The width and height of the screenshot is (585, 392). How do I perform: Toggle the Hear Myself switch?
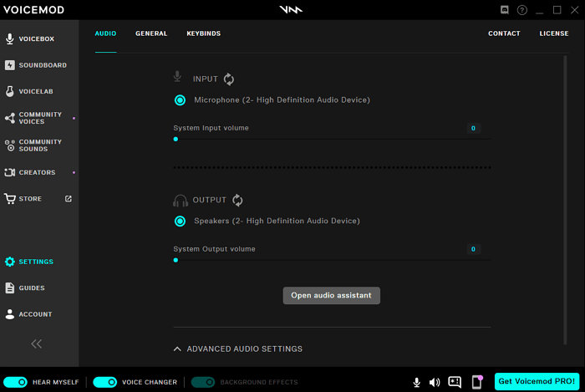coord(16,382)
